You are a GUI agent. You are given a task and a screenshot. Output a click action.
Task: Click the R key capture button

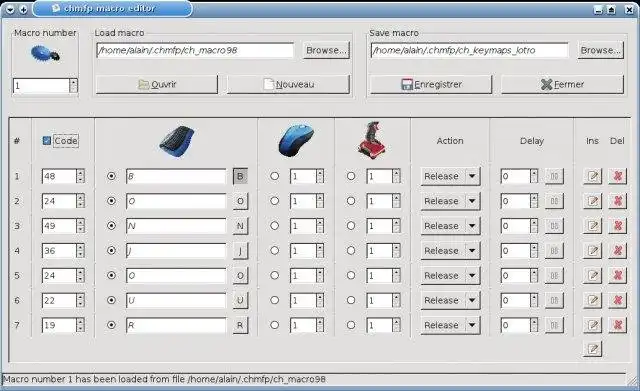pyautogui.click(x=240, y=325)
